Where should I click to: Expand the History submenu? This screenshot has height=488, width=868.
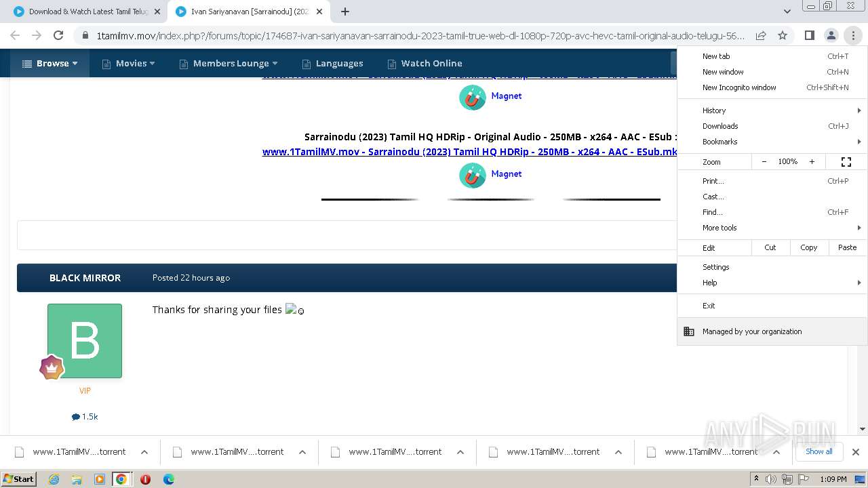tap(772, 110)
